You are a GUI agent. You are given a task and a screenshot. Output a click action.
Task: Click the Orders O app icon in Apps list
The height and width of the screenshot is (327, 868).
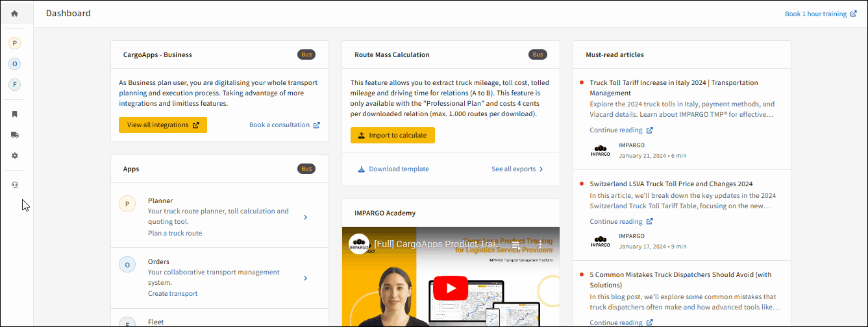(x=127, y=265)
